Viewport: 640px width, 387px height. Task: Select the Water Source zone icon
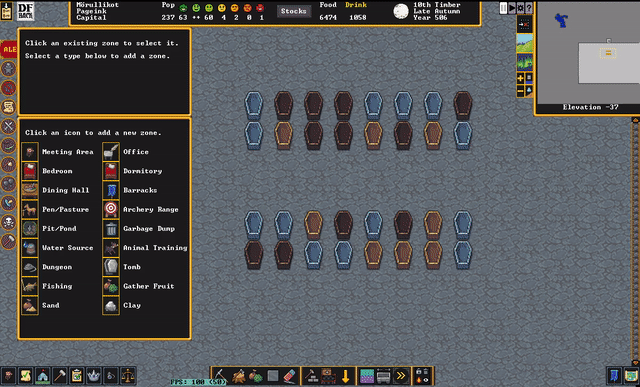coord(30,248)
